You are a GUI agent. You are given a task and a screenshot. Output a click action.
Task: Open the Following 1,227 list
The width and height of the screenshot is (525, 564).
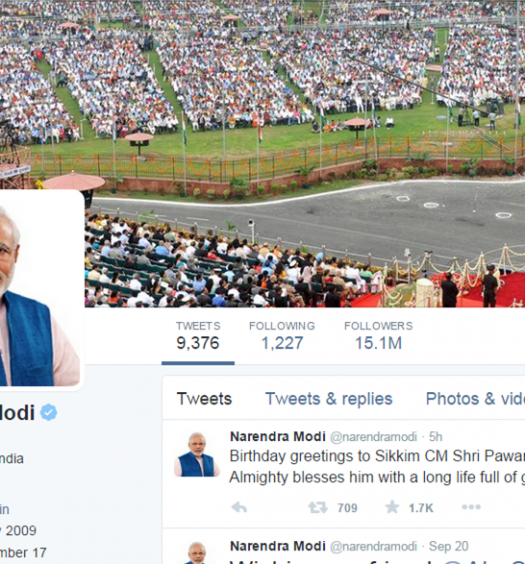282,337
